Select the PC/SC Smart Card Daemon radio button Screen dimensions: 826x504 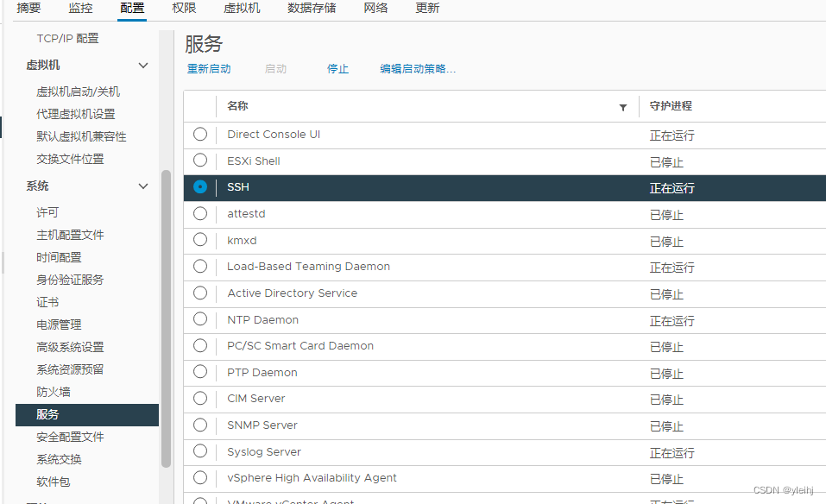pyautogui.click(x=200, y=345)
